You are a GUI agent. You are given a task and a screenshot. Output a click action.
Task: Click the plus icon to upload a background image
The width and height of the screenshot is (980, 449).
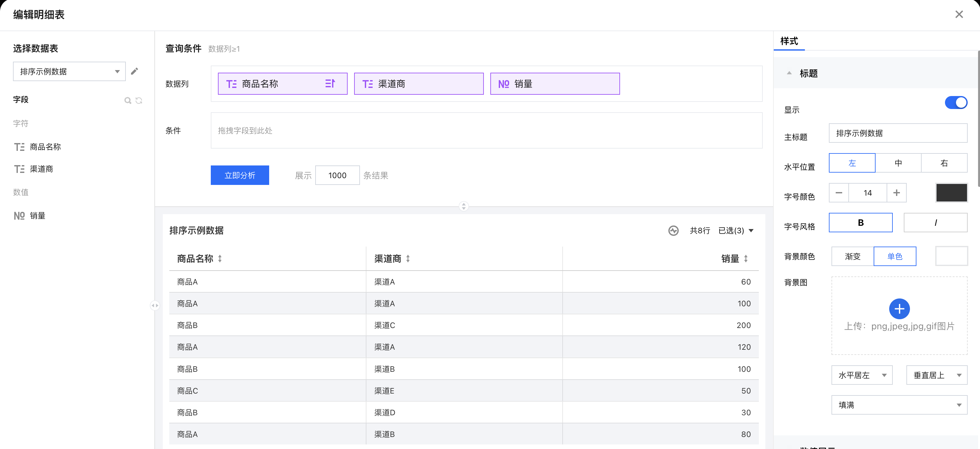point(899,309)
